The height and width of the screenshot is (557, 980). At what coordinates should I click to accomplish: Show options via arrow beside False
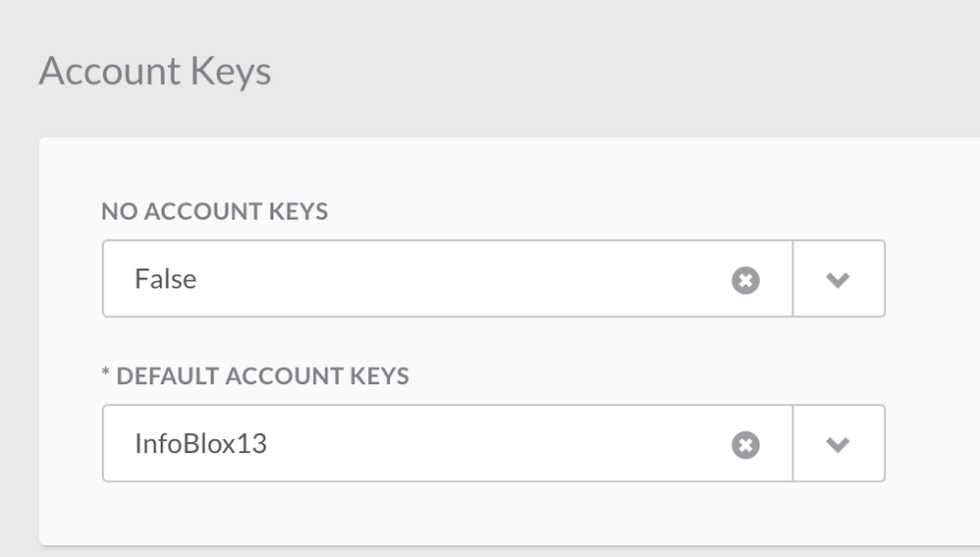(838, 279)
